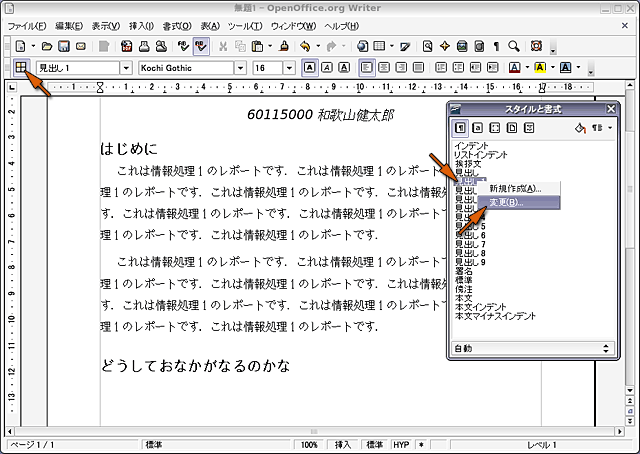Click the Paste clipboard icon
640x454 pixels.
257,46
